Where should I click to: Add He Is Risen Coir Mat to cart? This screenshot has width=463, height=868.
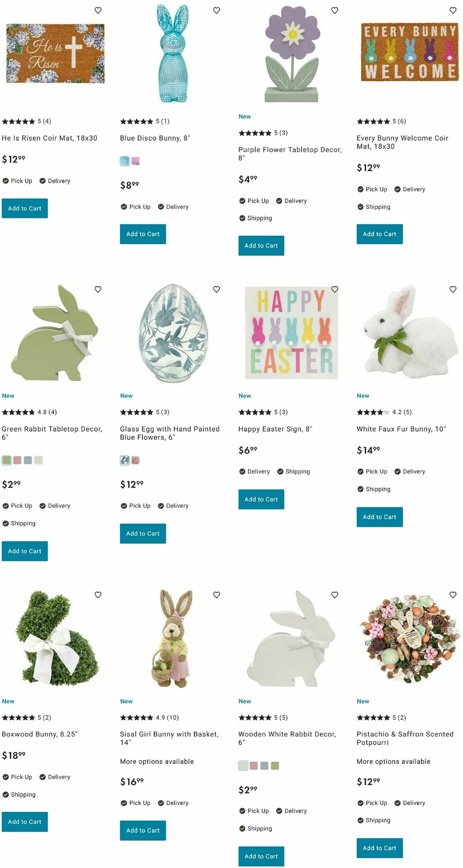click(25, 208)
